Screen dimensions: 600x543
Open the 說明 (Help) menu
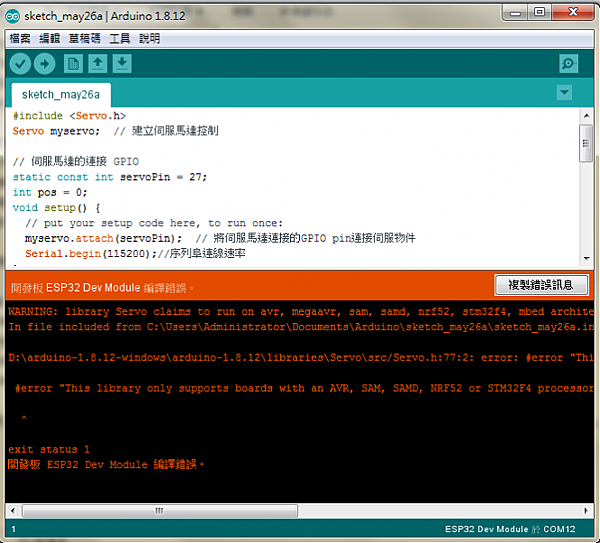pos(150,38)
